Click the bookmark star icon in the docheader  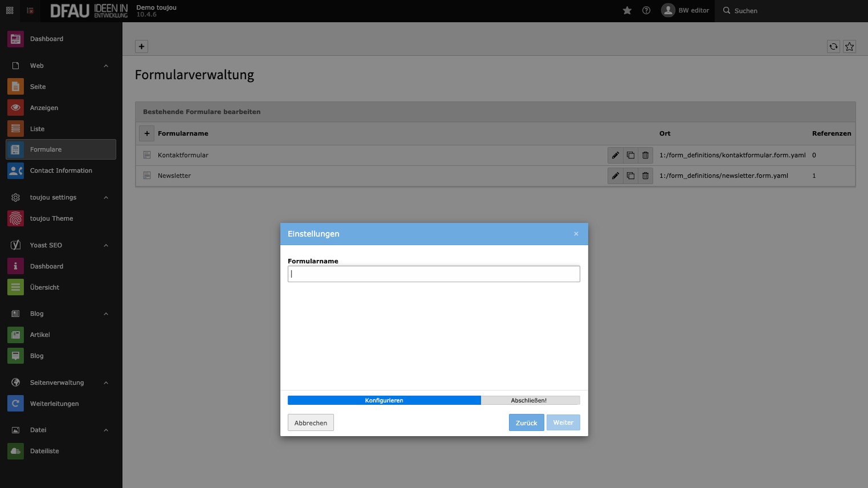(849, 47)
